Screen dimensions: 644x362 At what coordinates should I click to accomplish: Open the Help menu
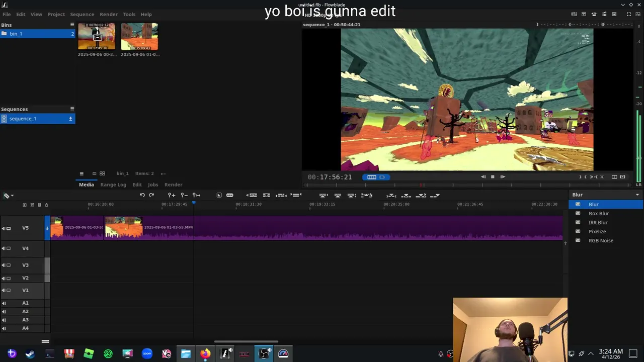pos(146,14)
